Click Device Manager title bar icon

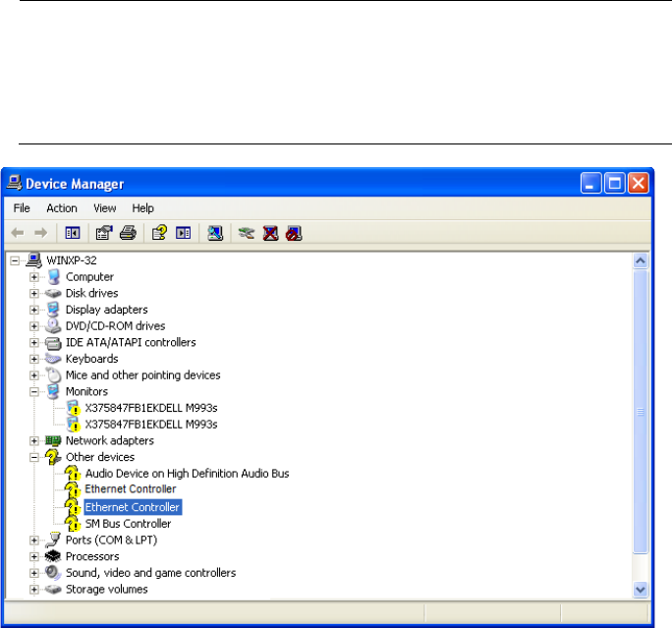14,183
